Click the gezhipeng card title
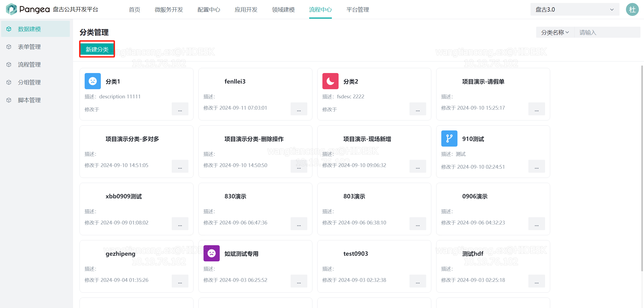This screenshot has height=308, width=644. [120, 254]
